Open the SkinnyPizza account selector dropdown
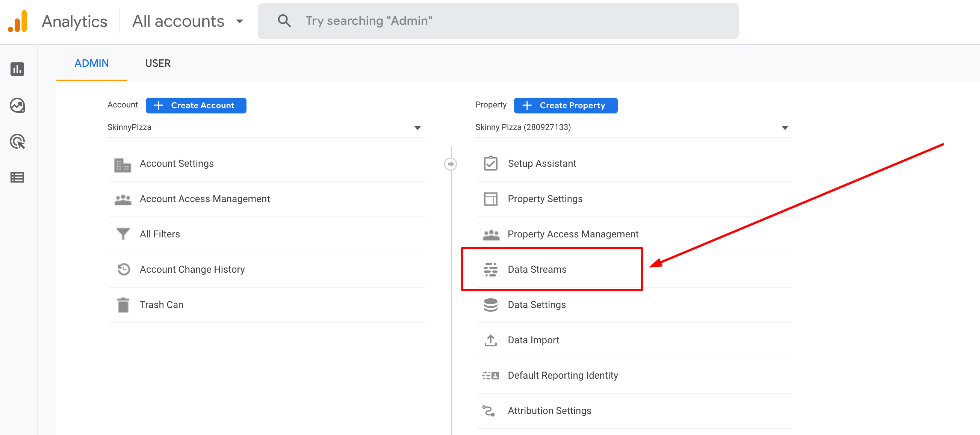This screenshot has height=435, width=980. (266, 127)
